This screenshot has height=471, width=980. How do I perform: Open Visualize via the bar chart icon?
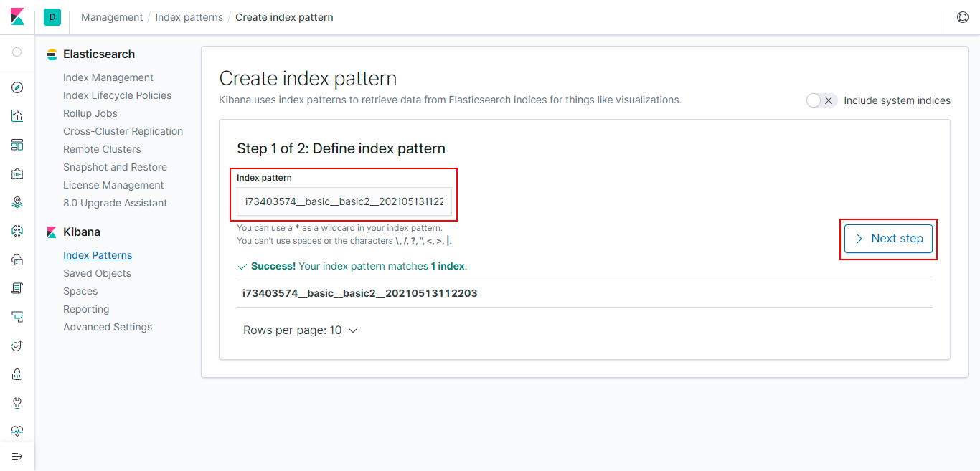click(17, 116)
